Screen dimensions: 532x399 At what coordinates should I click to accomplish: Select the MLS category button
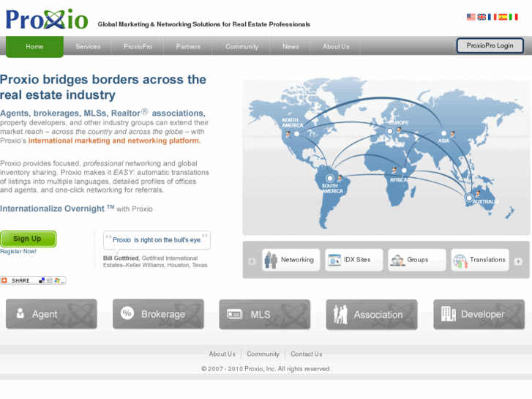pos(265,315)
